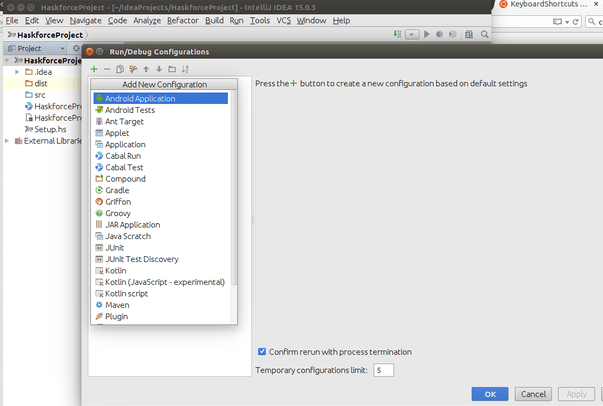Viewport: 603px width, 406px height.
Task: Select the src folder in project tree
Action: [x=40, y=95]
